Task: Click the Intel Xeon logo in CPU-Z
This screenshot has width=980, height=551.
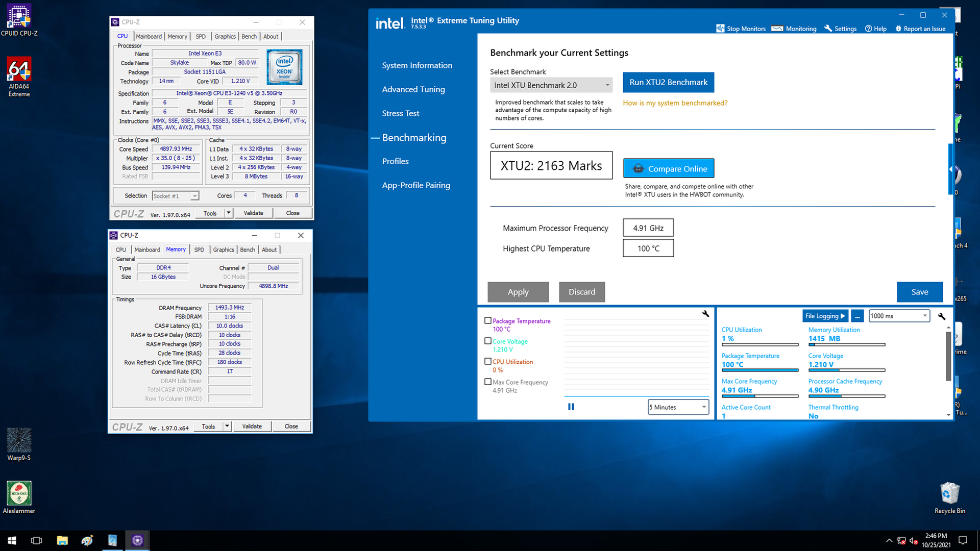Action: (x=284, y=67)
